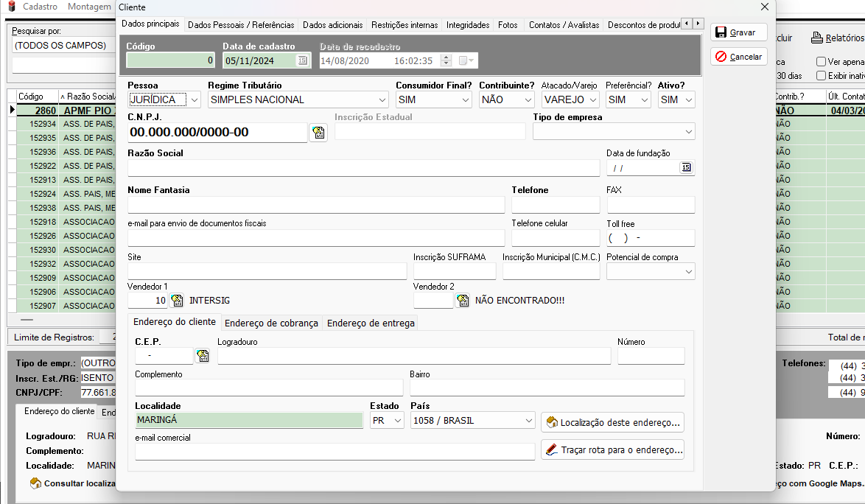The image size is (865, 504).
Task: Click the Localidade field MARINGÁ
Action: [x=249, y=420]
